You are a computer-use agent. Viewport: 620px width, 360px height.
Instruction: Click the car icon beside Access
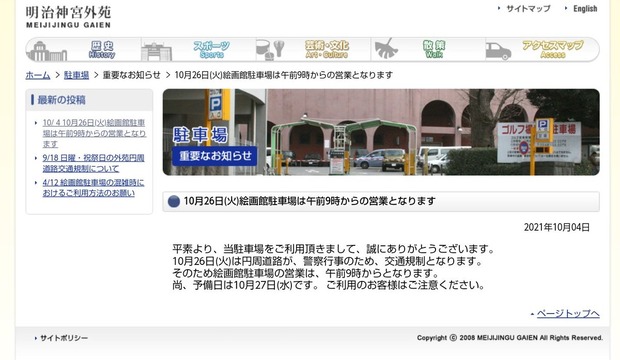coord(498,51)
